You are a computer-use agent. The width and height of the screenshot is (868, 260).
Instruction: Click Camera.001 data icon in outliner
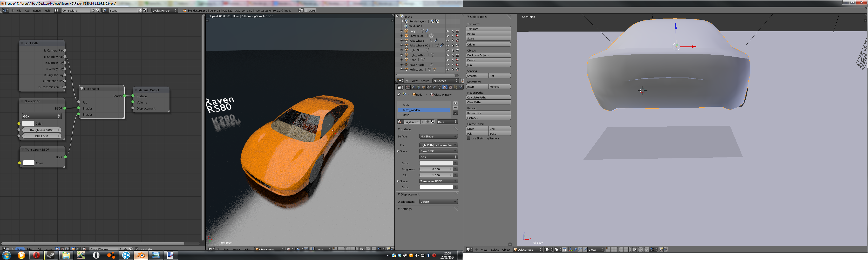[x=432, y=36]
